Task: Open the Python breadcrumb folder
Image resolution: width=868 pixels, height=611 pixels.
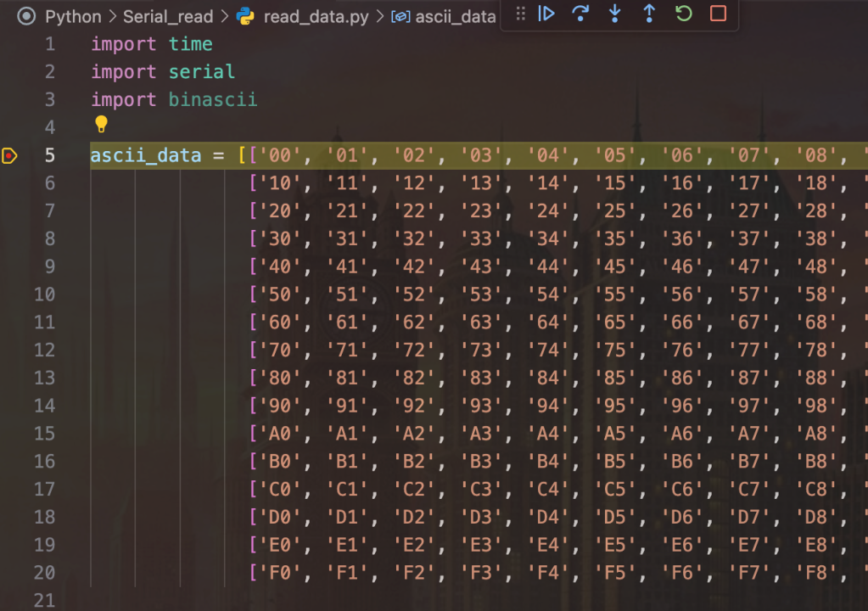Action: tap(73, 17)
